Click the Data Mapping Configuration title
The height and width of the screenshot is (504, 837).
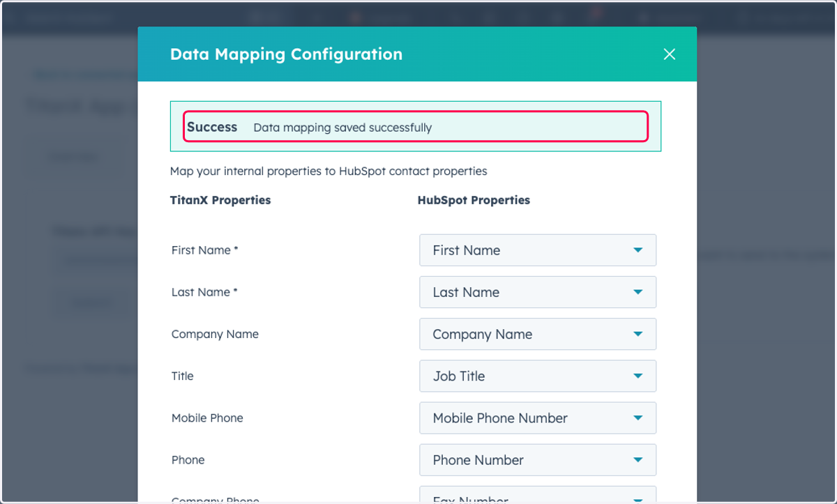(x=286, y=54)
